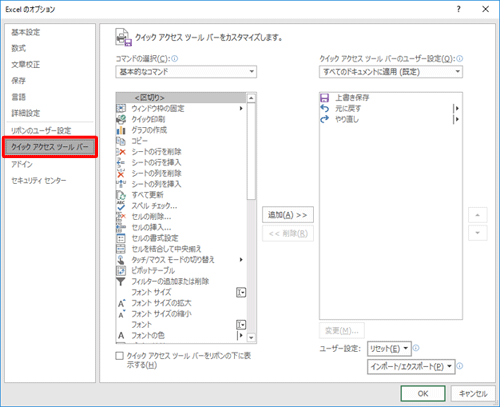Expand ウィンドウ枠の固定 submenu arrow
This screenshot has height=407, width=500.
(x=241, y=108)
